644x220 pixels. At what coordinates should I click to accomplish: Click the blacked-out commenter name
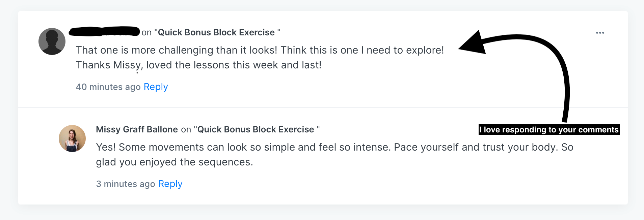tap(104, 32)
